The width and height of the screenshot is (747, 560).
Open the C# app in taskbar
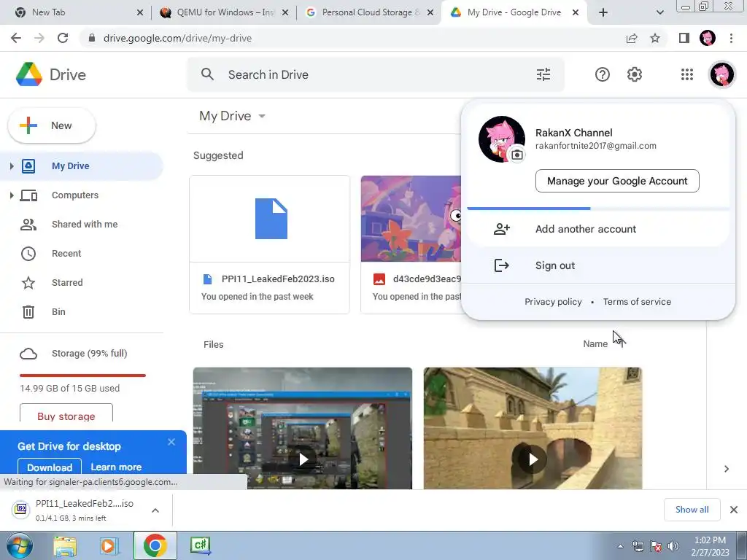pos(200,545)
